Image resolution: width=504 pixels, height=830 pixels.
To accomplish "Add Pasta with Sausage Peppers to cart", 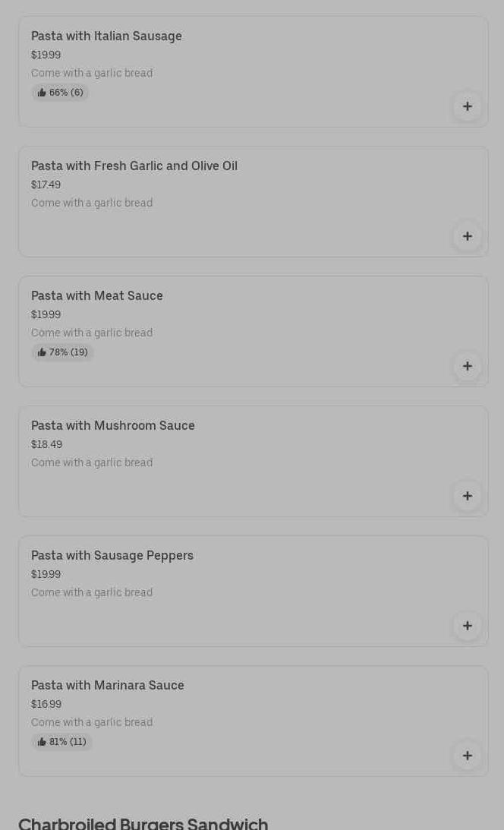I will point(468,626).
